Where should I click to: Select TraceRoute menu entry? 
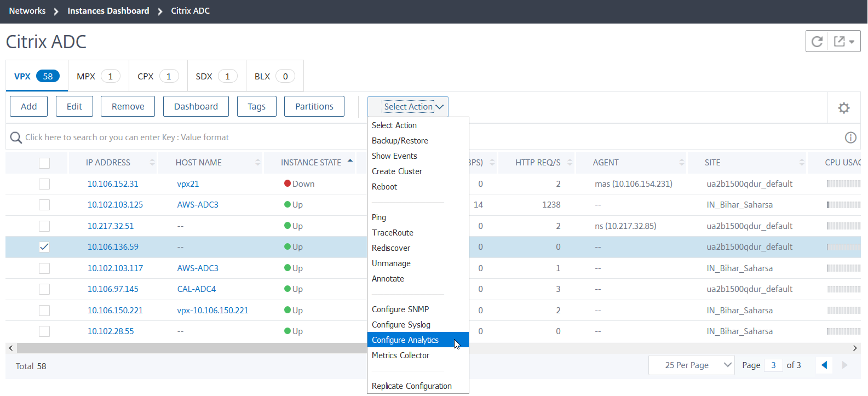pyautogui.click(x=418, y=233)
